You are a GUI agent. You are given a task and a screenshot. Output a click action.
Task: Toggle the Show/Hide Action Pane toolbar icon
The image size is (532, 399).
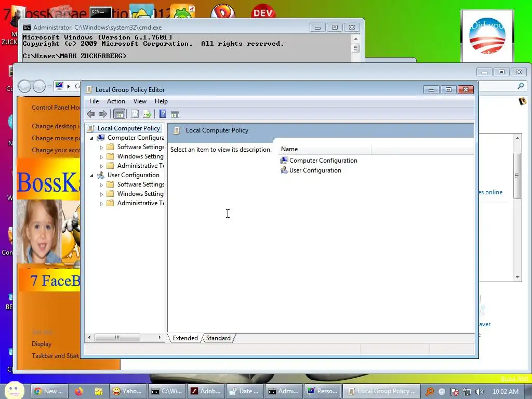tap(175, 114)
